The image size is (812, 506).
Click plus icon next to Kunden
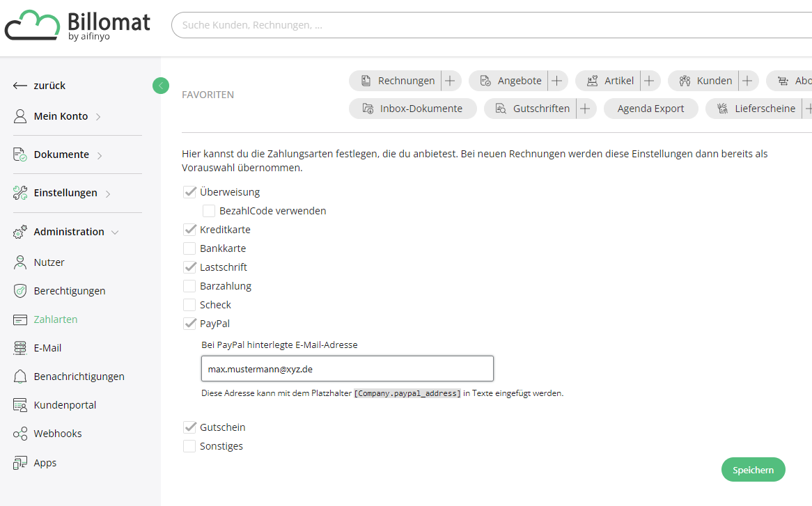[x=747, y=81]
